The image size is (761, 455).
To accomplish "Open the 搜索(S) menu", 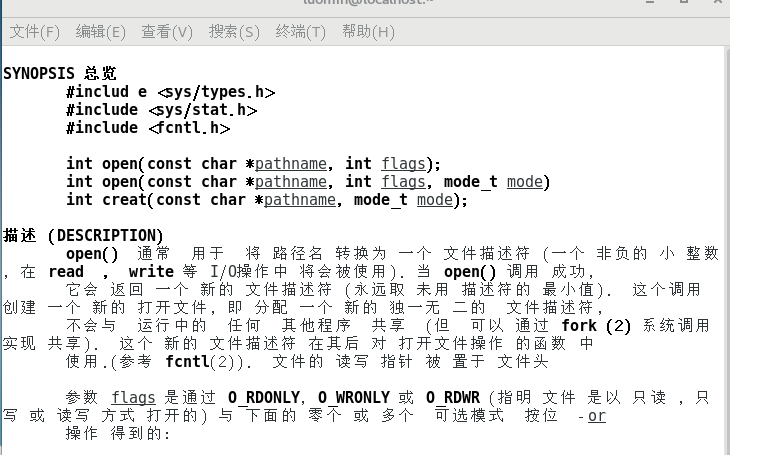I will click(234, 32).
